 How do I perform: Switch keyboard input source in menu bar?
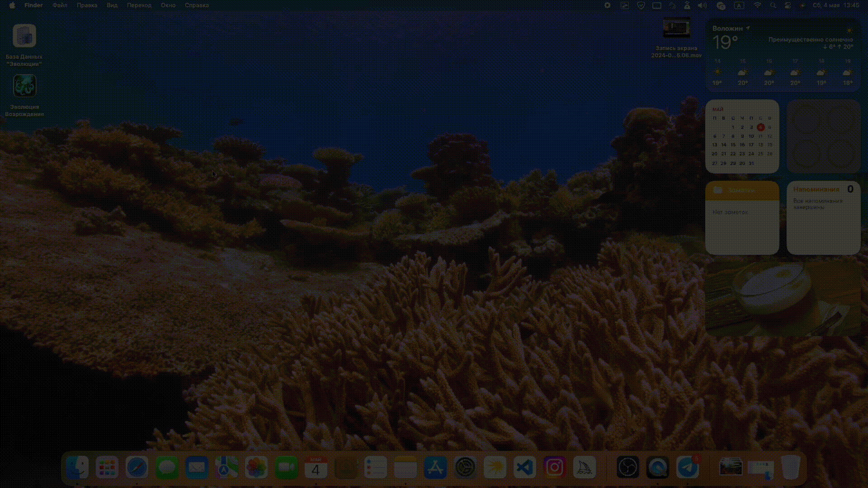tap(739, 5)
